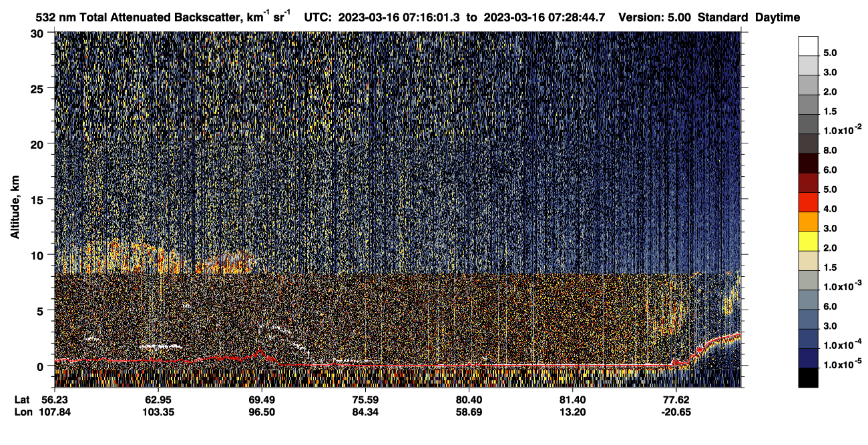
Task: Select the yellow swatch in the color bar
Action: pyautogui.click(x=808, y=241)
